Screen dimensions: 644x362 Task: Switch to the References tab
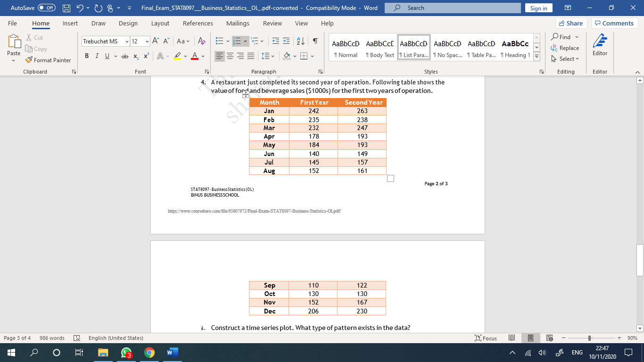198,23
